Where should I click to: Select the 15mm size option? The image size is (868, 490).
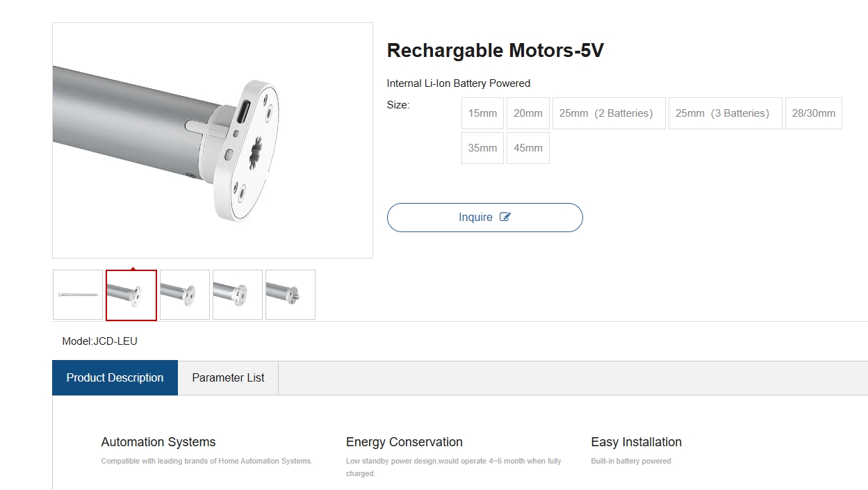(482, 113)
